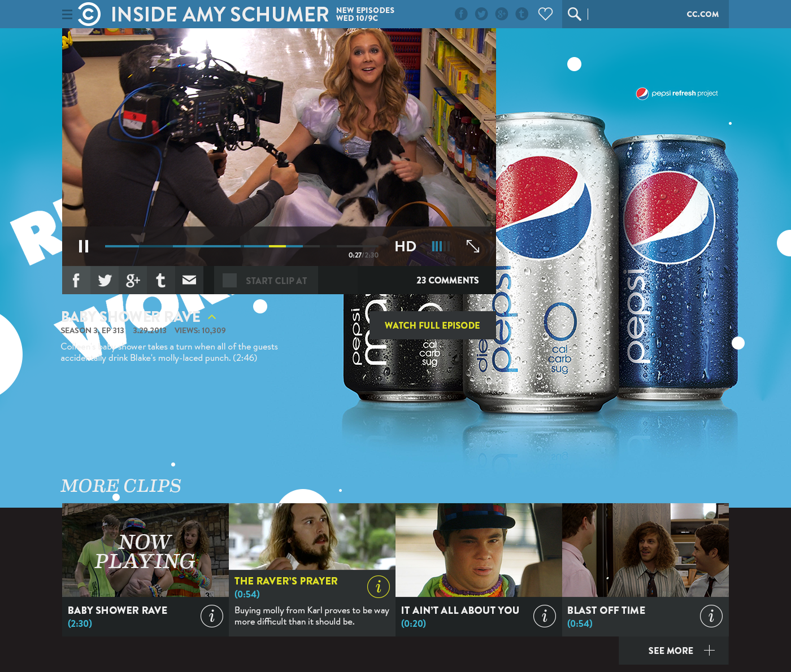Click the (2:30) duration under Baby Shower Rave
Viewport: 791px width, 672px height.
pyautogui.click(x=80, y=623)
